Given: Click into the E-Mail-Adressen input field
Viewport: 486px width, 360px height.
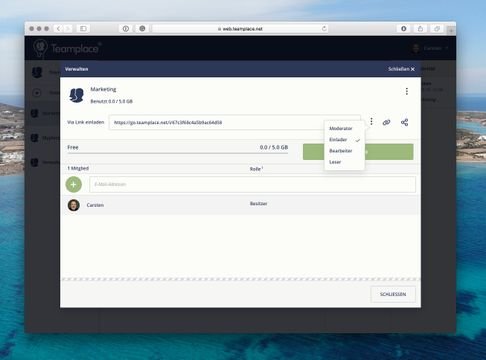Looking at the screenshot, I should click(x=252, y=184).
